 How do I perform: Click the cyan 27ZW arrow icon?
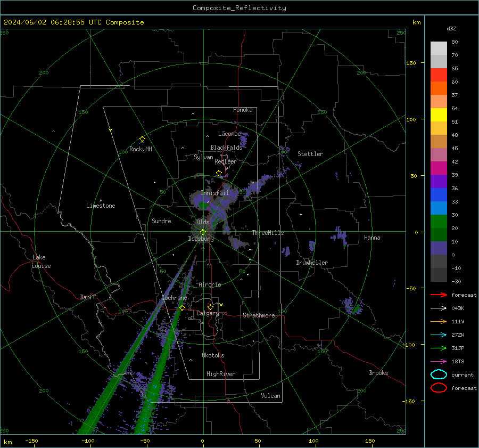pyautogui.click(x=439, y=335)
